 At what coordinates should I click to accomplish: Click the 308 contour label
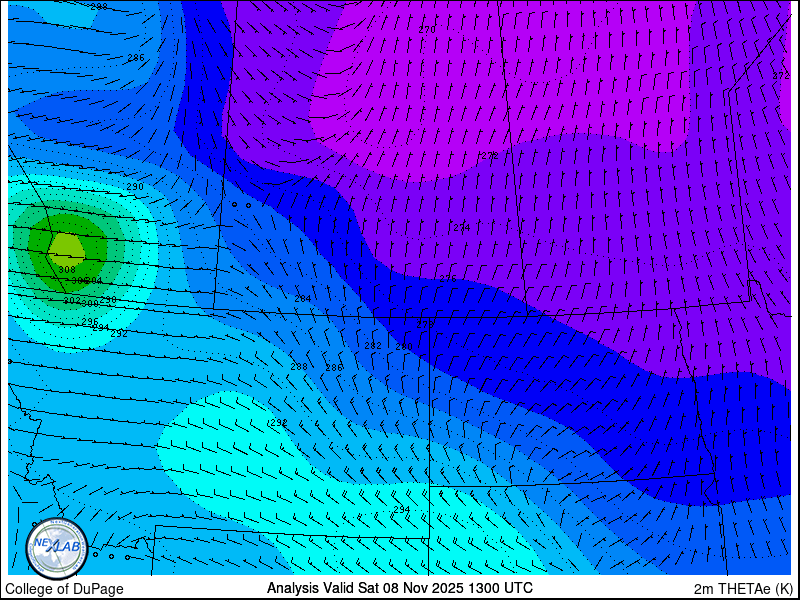(x=67, y=270)
